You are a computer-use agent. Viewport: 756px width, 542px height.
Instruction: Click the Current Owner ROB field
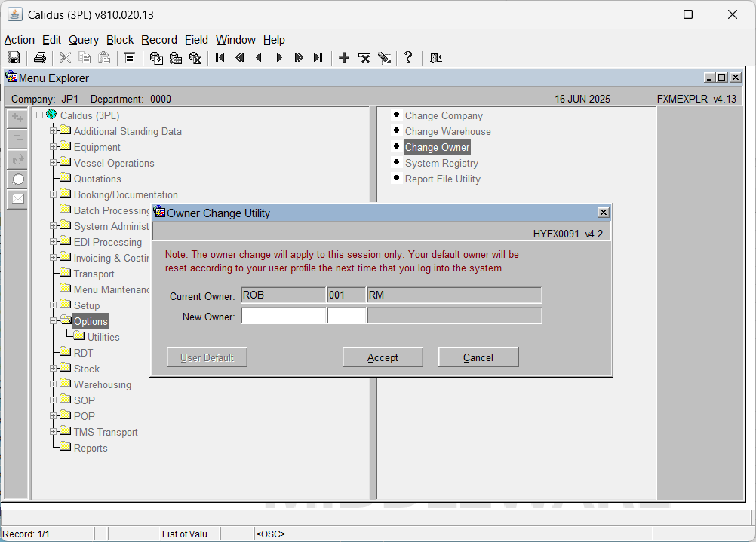tap(284, 295)
